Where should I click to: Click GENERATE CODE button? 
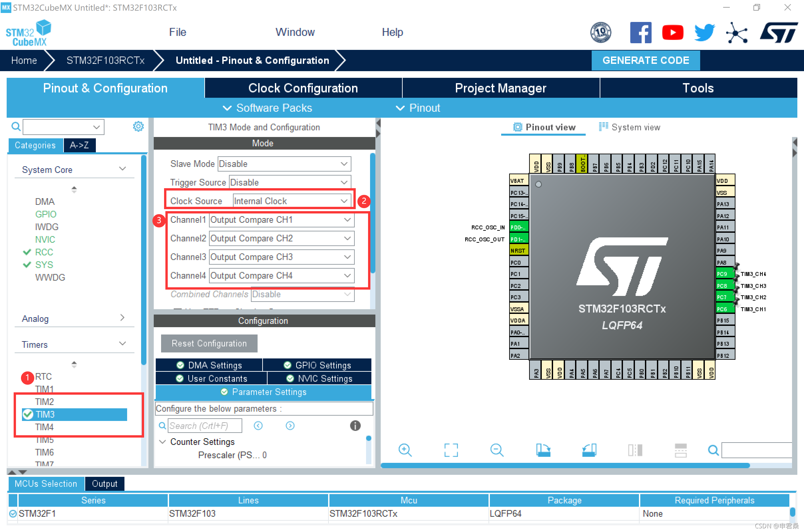coord(646,61)
